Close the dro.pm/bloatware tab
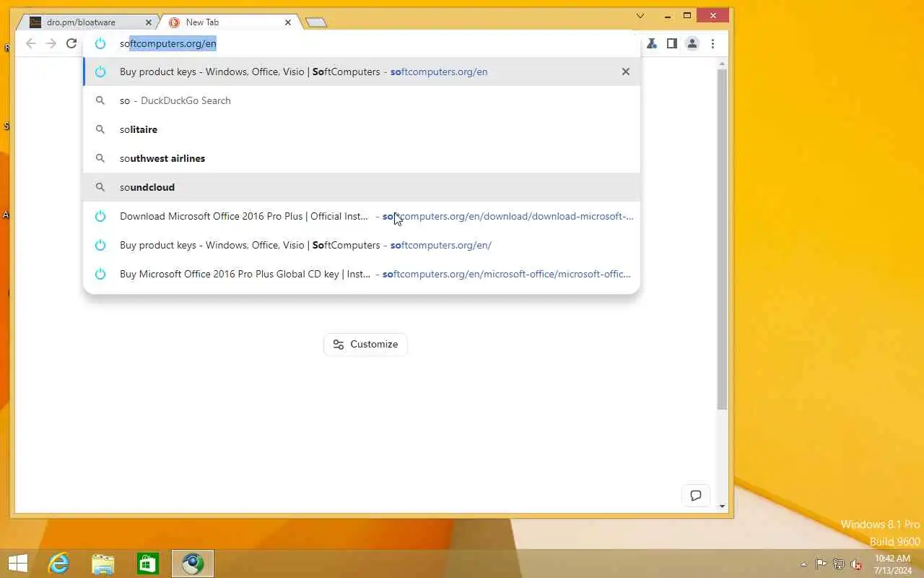Viewport: 924px width, 578px height. (149, 22)
